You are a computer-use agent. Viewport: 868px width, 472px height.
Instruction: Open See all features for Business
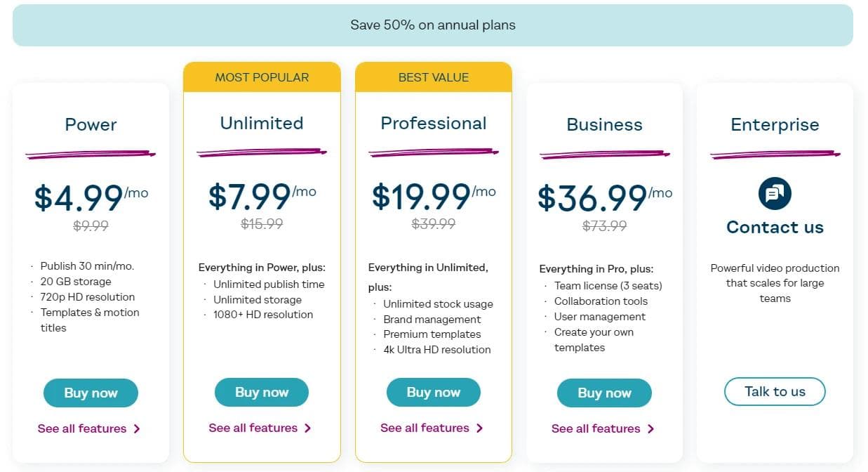point(596,429)
